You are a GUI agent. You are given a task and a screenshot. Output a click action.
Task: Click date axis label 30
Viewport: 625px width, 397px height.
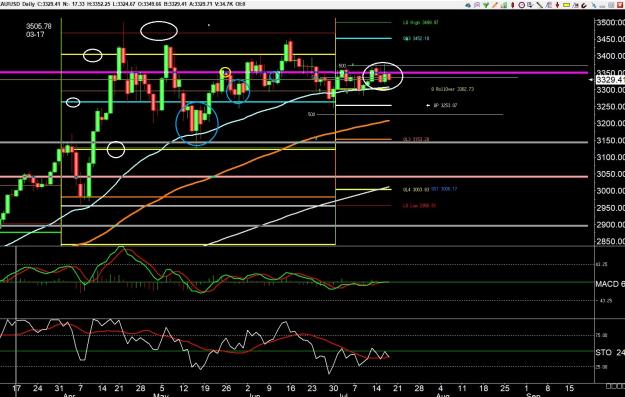pos(334,388)
